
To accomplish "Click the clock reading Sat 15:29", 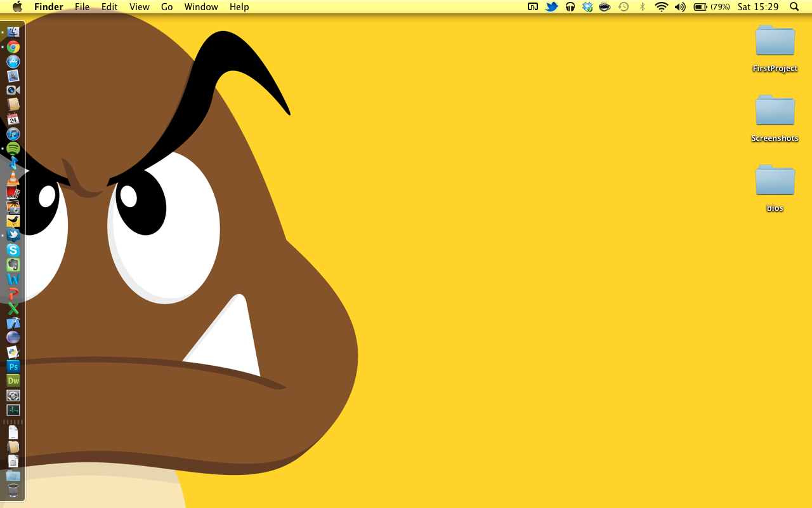I will point(758,7).
